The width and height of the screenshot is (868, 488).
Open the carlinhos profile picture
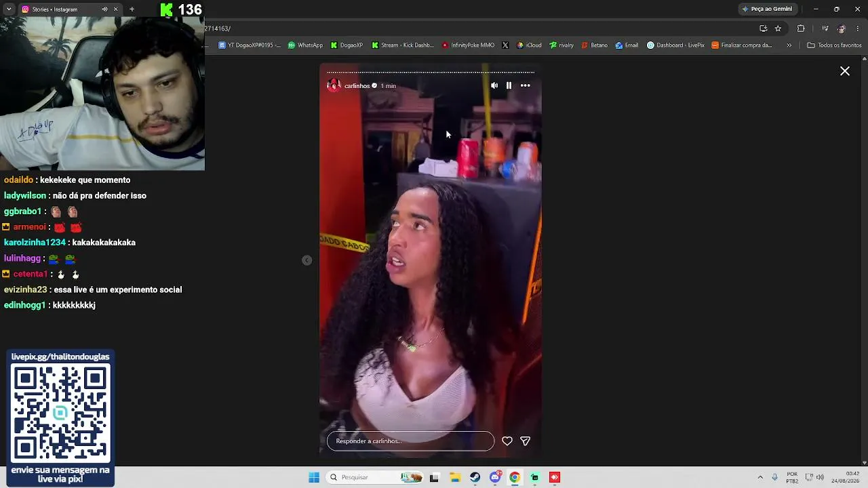coord(334,85)
